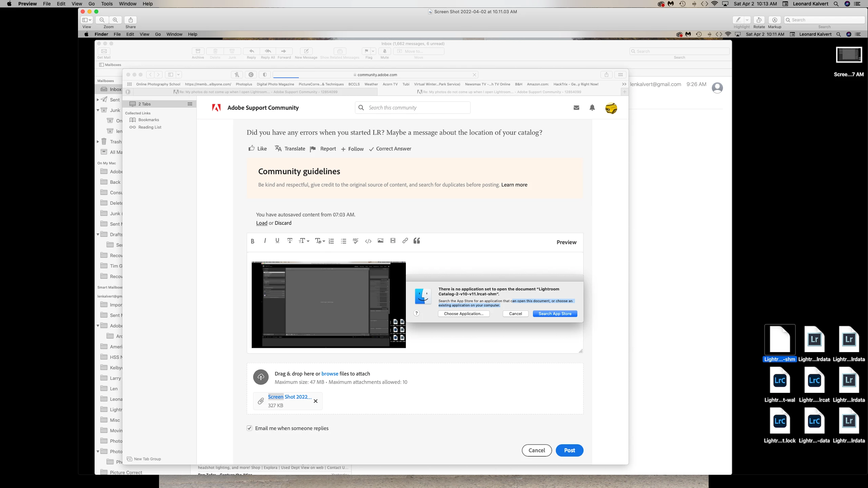The image size is (868, 488).
Task: Show the Markup toolbar
Action: (x=774, y=20)
